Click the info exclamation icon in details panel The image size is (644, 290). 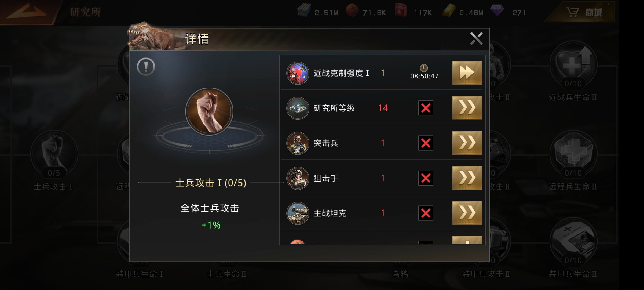[x=146, y=67]
